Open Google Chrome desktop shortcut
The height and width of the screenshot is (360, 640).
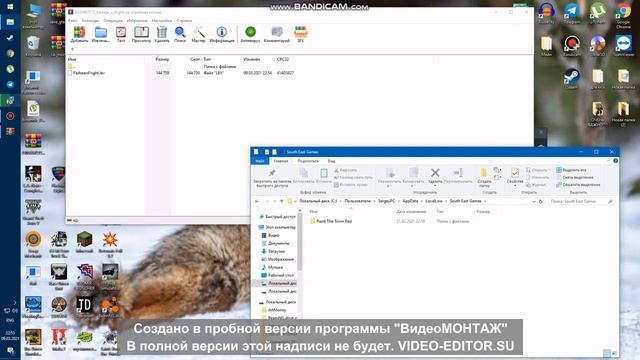tap(623, 16)
